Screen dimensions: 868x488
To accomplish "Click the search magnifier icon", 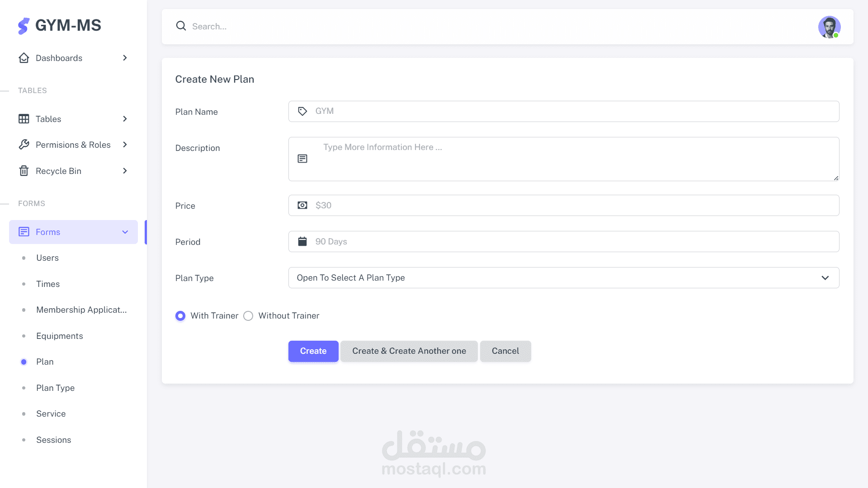I will coord(181,26).
